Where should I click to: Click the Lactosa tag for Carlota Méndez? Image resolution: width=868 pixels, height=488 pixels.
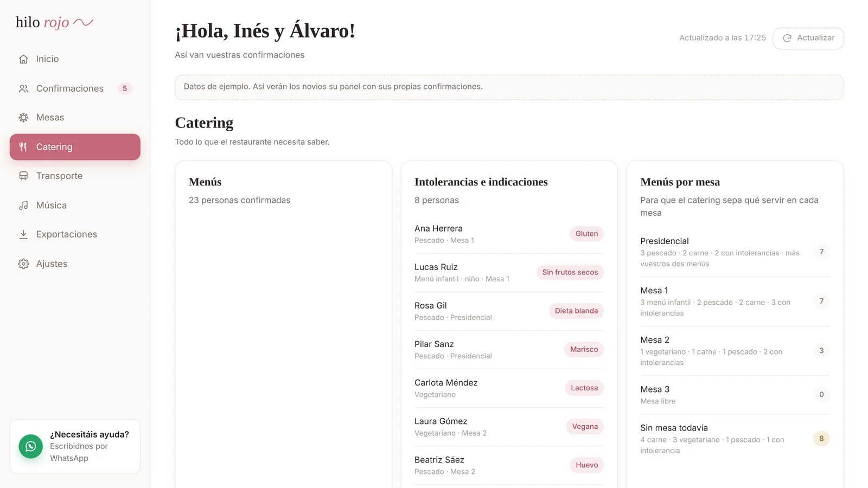584,388
